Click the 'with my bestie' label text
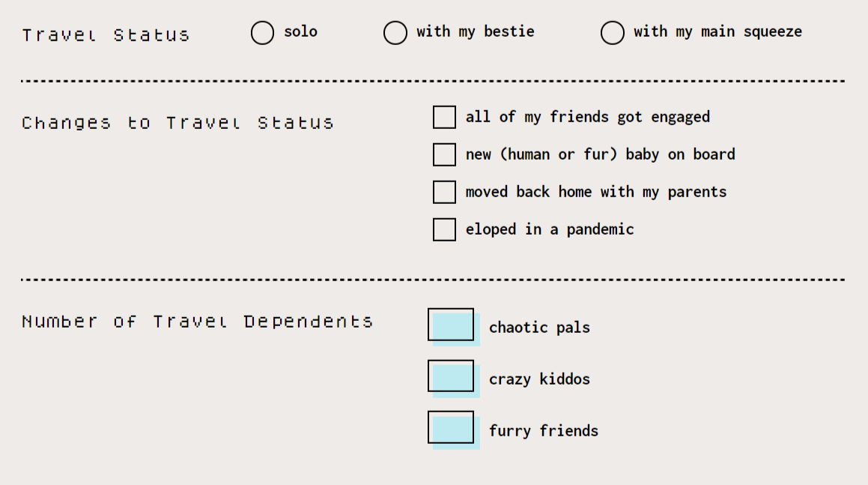Viewport: 868px width, 485px height. coord(476,31)
